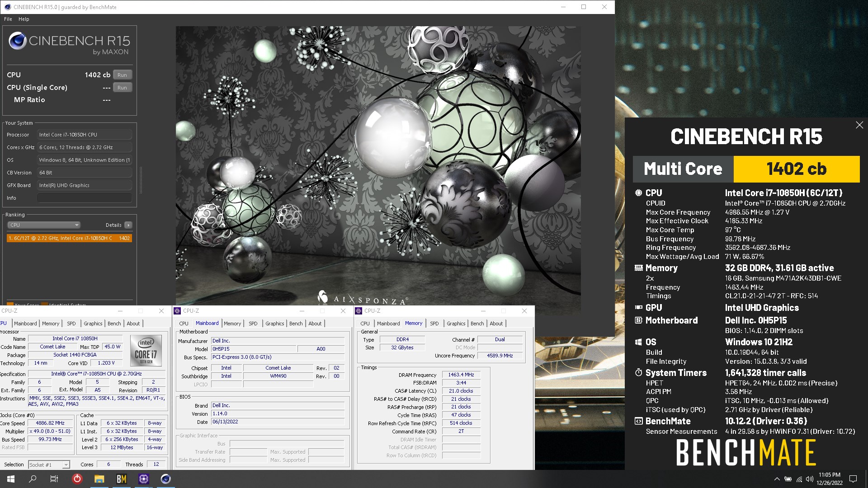
Task: Open Mainboard tab in left CPU-Z window
Action: [x=25, y=324]
